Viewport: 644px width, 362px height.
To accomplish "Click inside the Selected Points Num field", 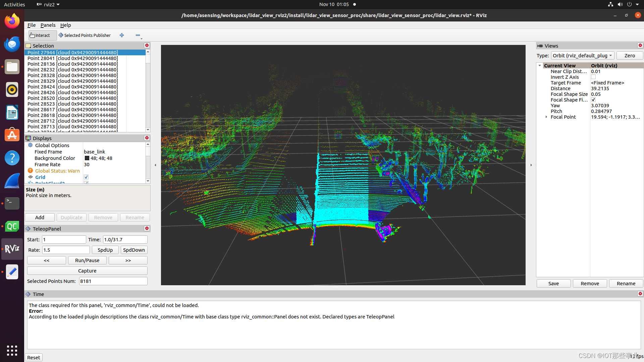I will tap(113, 281).
